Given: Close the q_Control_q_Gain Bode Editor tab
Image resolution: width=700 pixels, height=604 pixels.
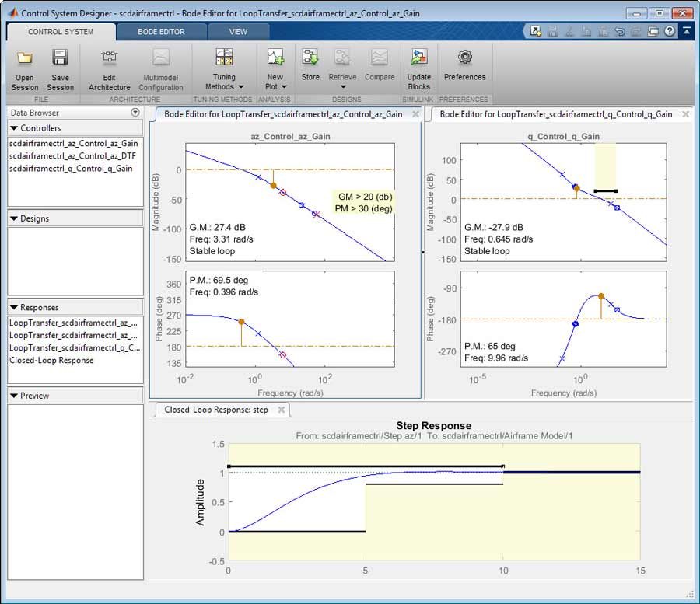Looking at the screenshot, I should coord(686,114).
